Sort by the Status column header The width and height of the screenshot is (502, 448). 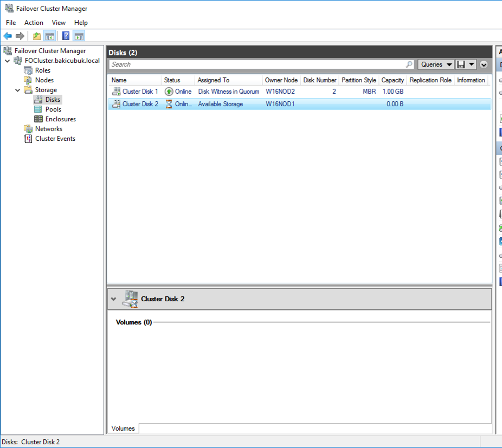pyautogui.click(x=178, y=80)
